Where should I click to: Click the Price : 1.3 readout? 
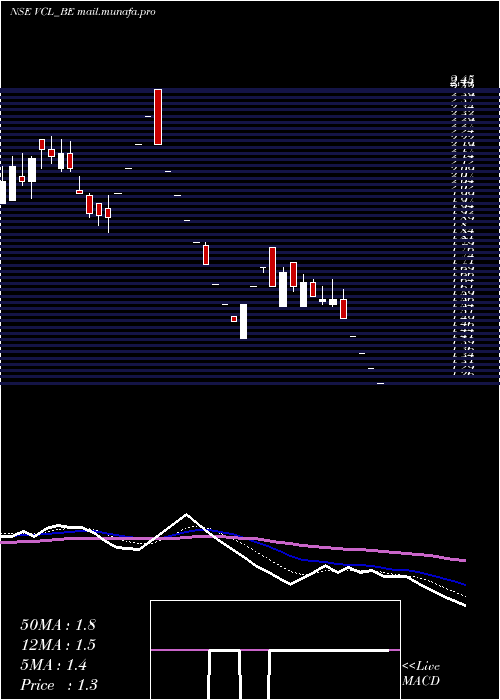59,685
